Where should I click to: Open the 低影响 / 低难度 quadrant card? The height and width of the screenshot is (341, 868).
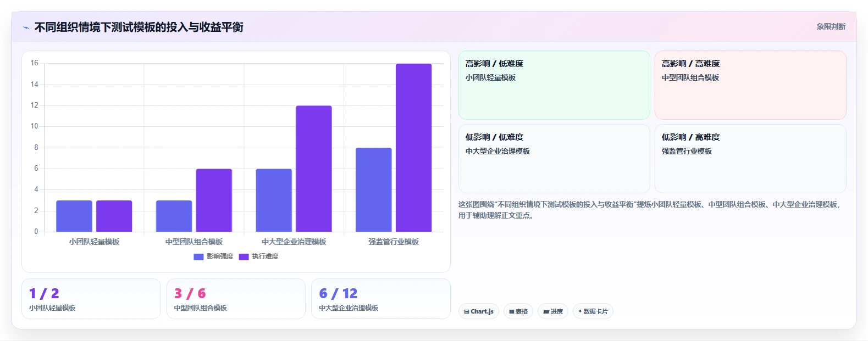point(554,159)
